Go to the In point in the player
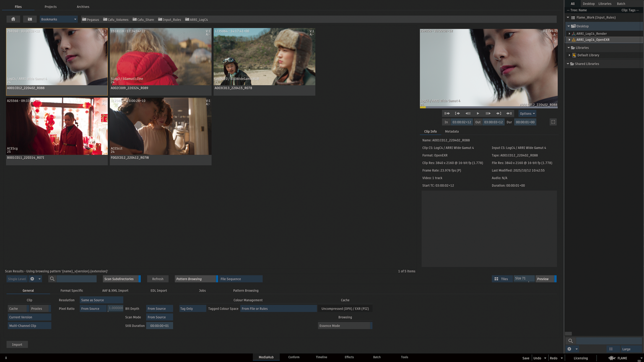Image resolution: width=644 pixels, height=362 pixels. coord(457,114)
